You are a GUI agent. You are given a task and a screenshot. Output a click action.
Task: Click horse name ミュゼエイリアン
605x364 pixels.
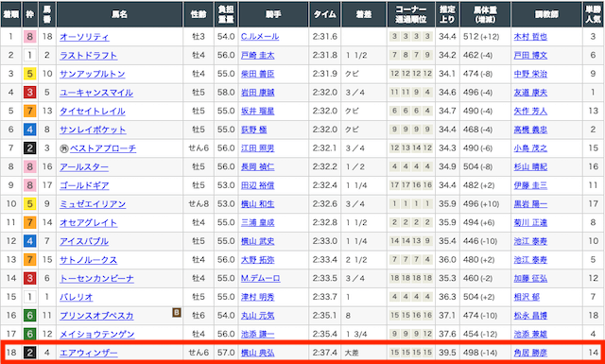[x=93, y=204]
